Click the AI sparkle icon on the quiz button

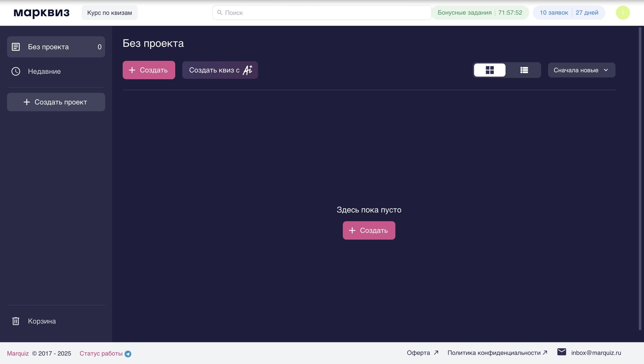point(248,70)
